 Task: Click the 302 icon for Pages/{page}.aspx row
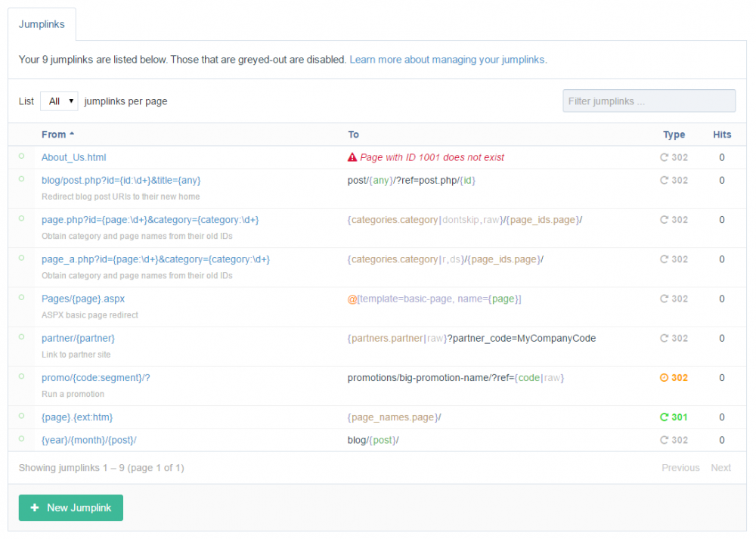click(665, 299)
